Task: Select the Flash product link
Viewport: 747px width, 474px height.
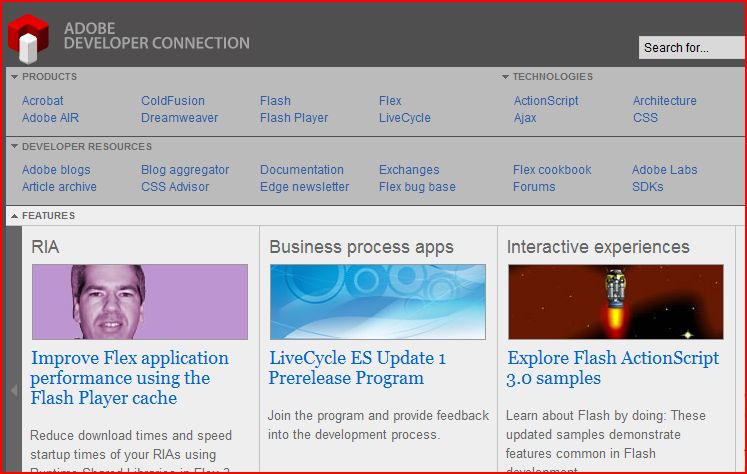Action: (x=275, y=101)
